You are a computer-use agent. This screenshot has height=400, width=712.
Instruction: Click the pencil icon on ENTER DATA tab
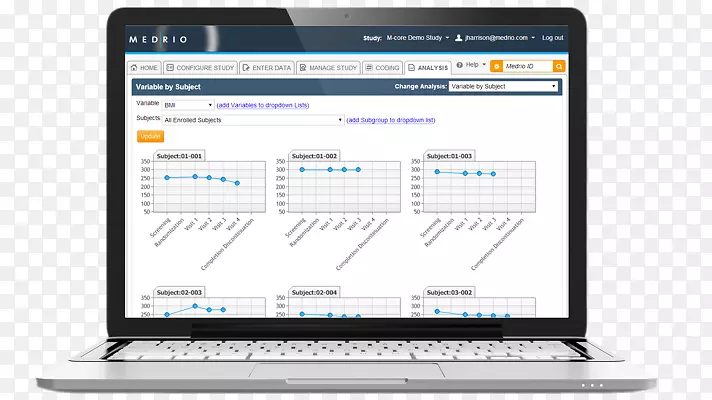246,68
